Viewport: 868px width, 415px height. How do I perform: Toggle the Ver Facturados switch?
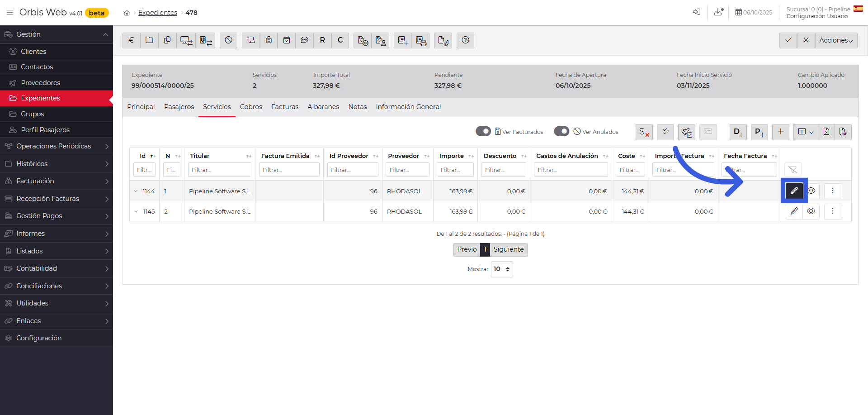coord(483,131)
